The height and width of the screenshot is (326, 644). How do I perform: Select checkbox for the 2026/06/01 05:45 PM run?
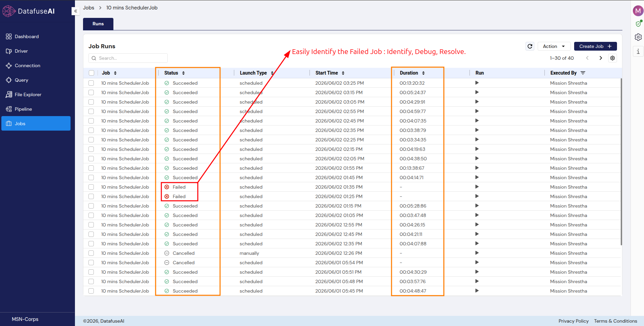pyautogui.click(x=91, y=291)
